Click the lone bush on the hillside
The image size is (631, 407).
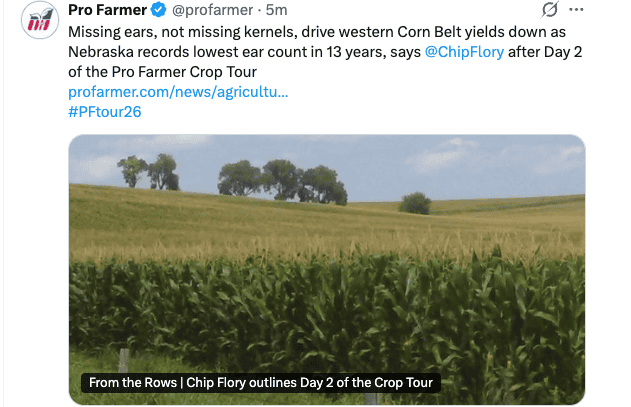[x=415, y=203]
